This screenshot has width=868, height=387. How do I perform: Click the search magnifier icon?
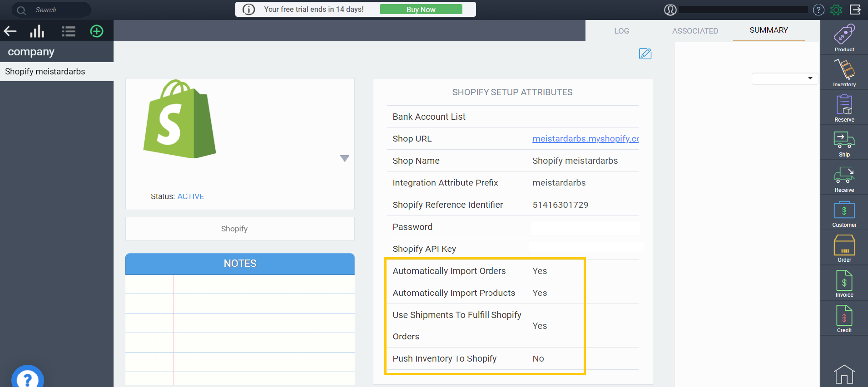[21, 10]
